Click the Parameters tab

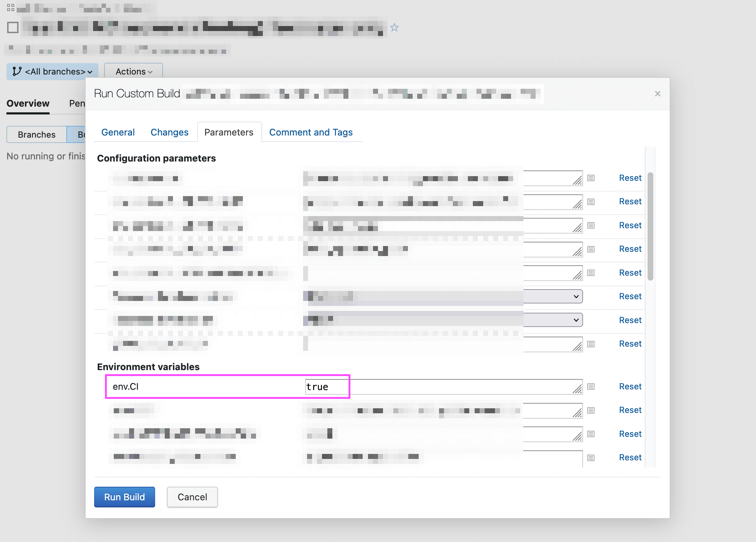click(230, 132)
